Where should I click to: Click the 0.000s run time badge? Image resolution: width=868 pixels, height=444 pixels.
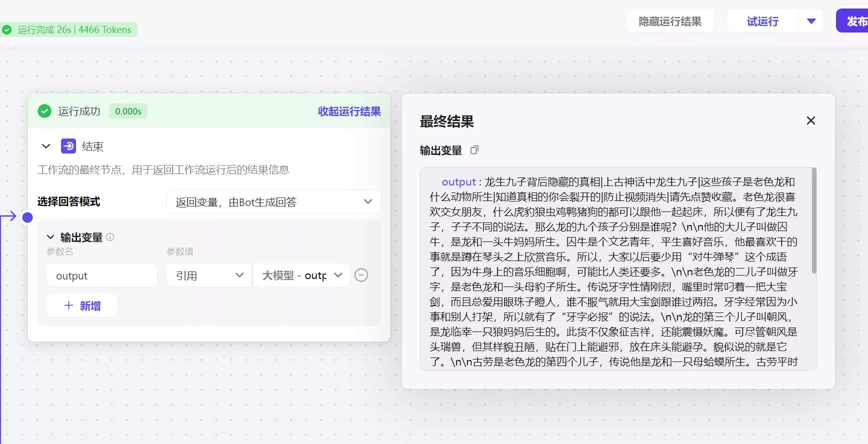coord(128,111)
